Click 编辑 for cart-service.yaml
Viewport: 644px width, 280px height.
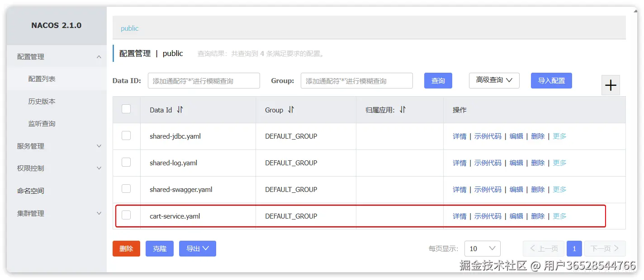coord(516,216)
